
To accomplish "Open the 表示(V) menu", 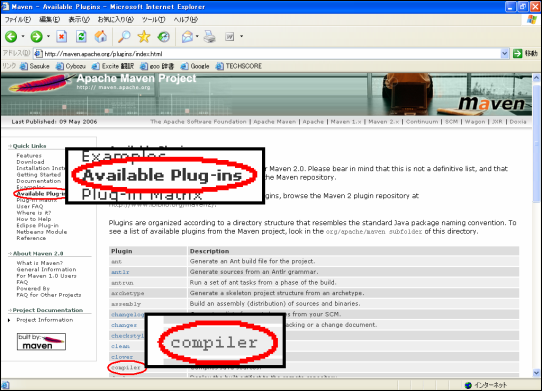I will (x=79, y=20).
